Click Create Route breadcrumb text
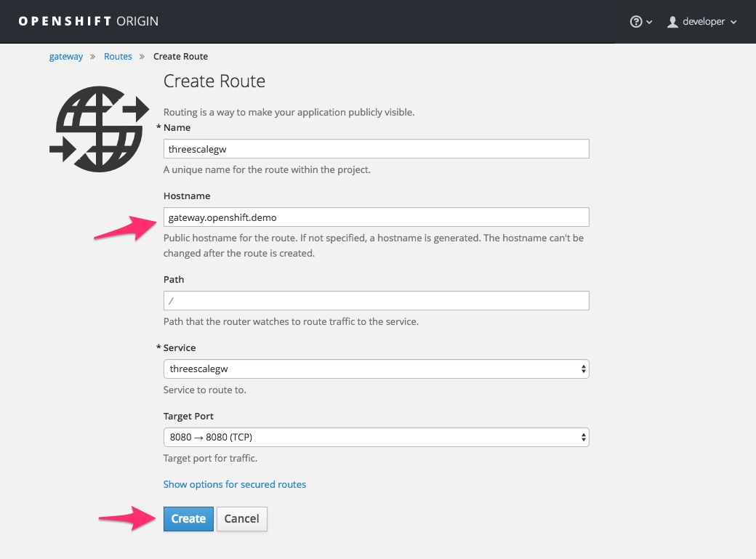Image resolution: width=756 pixels, height=559 pixels. [x=180, y=57]
